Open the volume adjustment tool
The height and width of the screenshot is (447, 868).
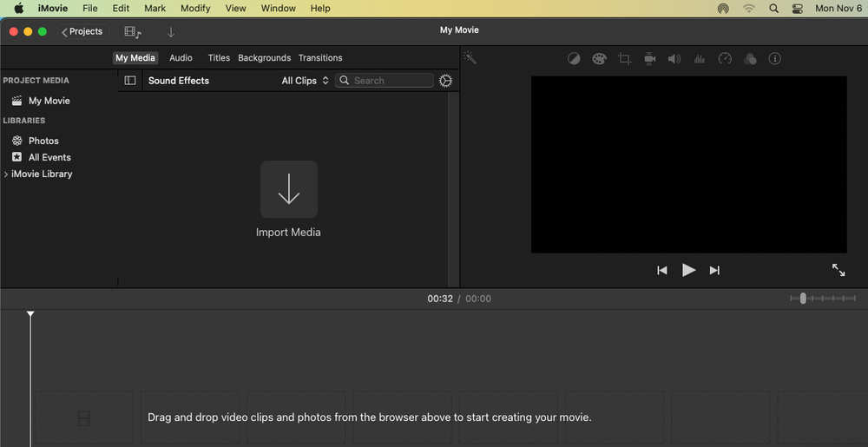tap(674, 59)
